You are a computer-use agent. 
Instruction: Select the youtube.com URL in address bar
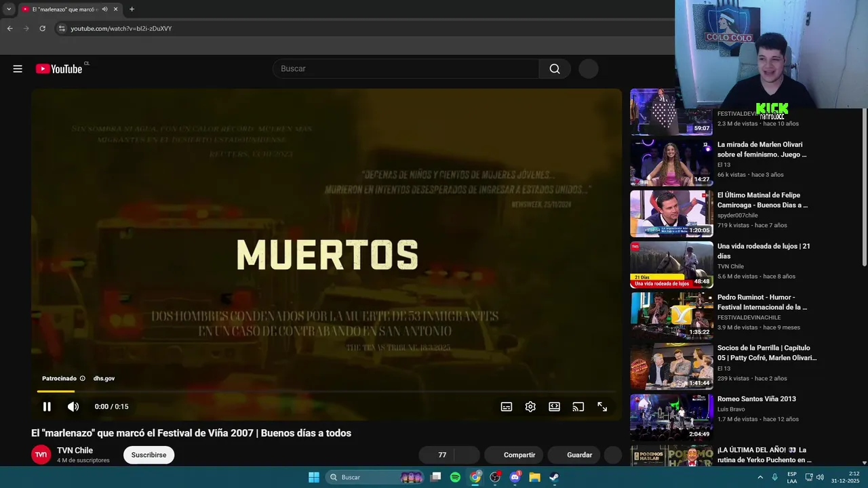pos(121,28)
